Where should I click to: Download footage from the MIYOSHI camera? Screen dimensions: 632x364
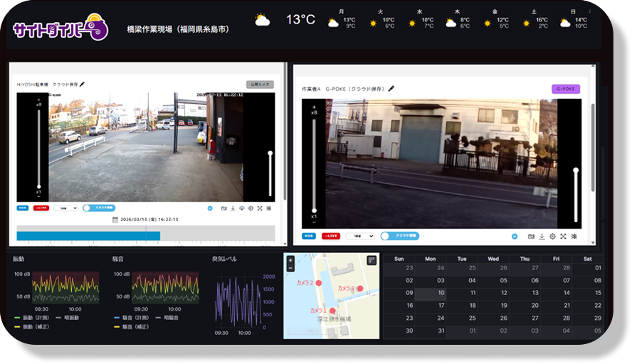233,208
